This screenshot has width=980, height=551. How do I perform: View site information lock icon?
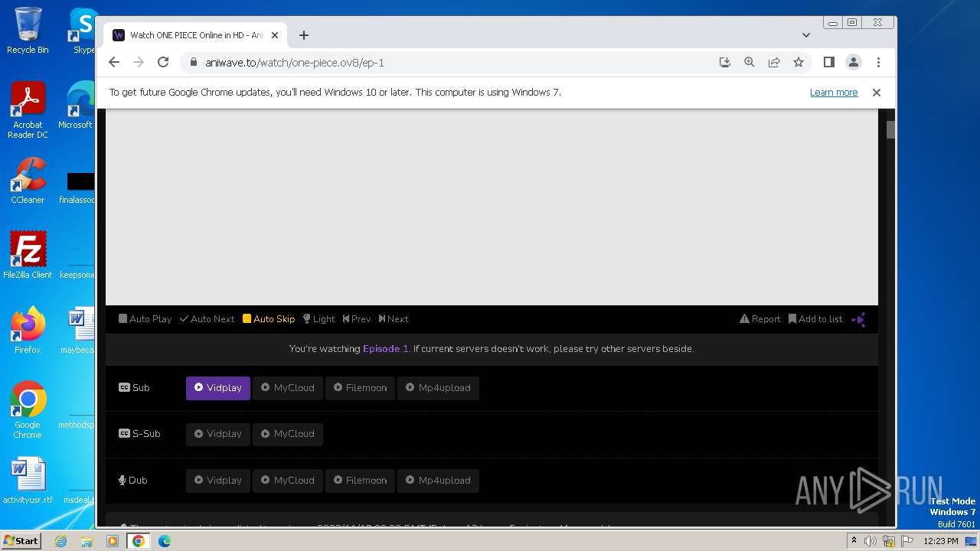click(x=194, y=63)
